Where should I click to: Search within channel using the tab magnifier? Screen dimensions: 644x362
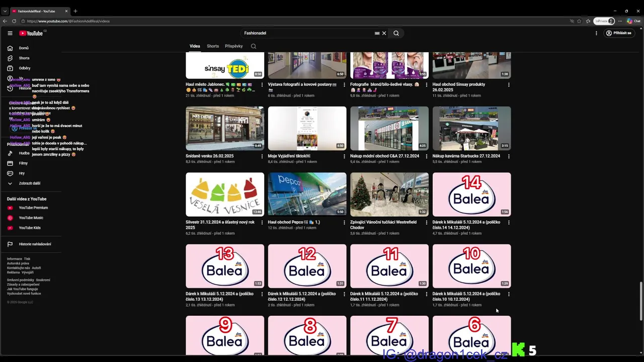click(254, 46)
